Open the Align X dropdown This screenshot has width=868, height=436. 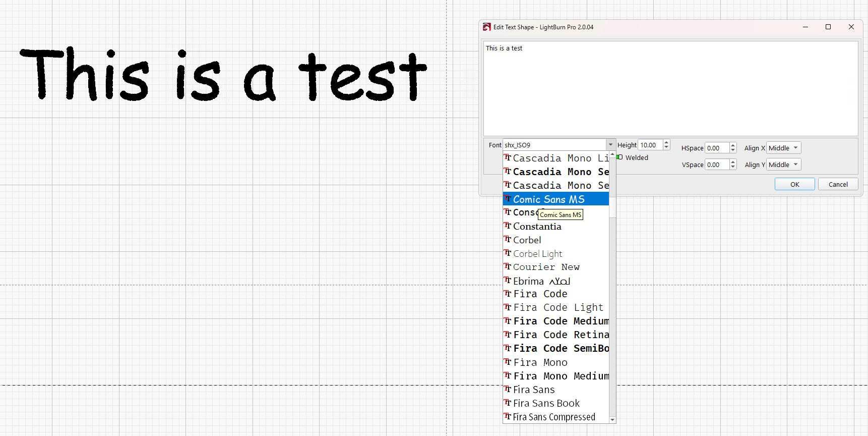coord(783,148)
